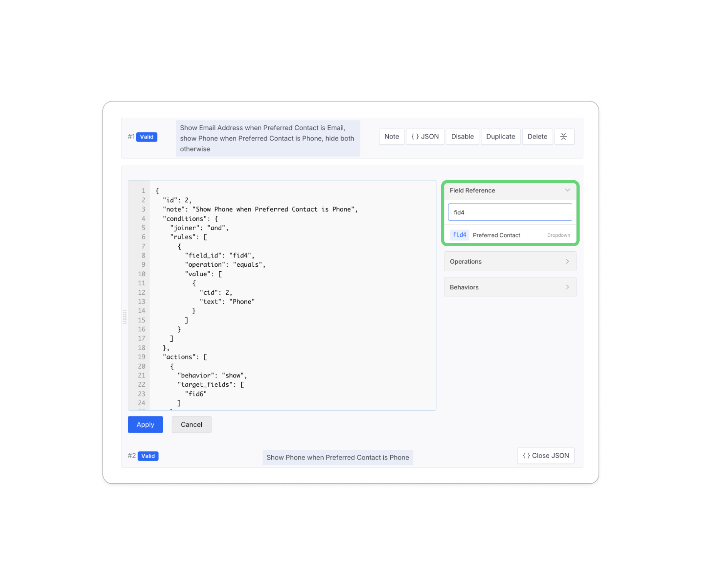Expand the Behaviors section
The image size is (702, 588).
(510, 287)
